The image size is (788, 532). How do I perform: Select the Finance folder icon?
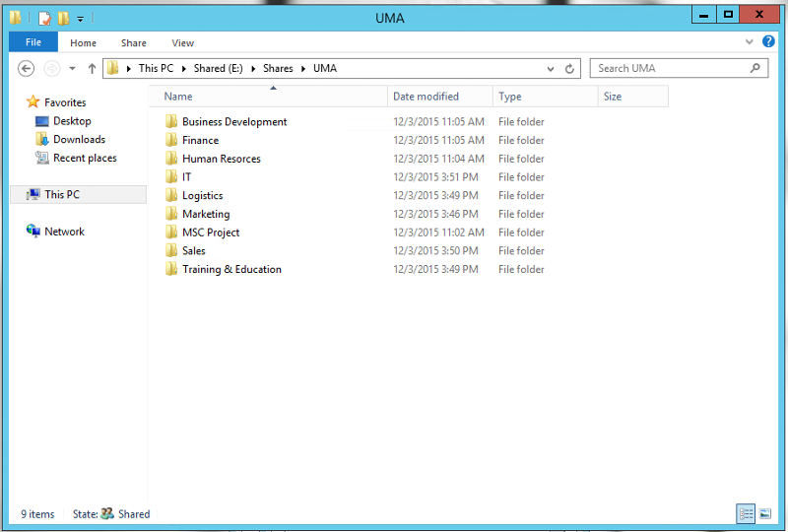(x=171, y=140)
